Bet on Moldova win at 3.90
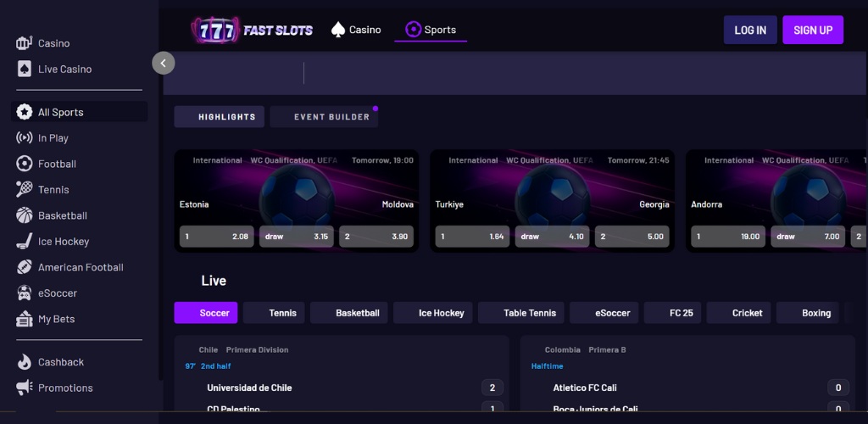This screenshot has width=868, height=424. click(376, 237)
